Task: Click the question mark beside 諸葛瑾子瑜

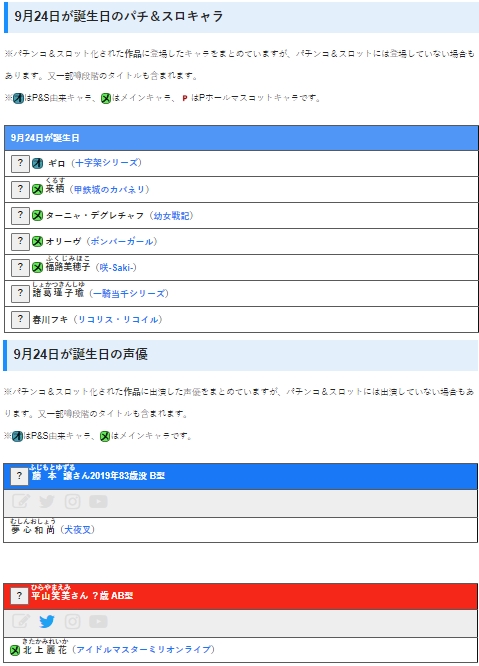Action: tap(20, 293)
